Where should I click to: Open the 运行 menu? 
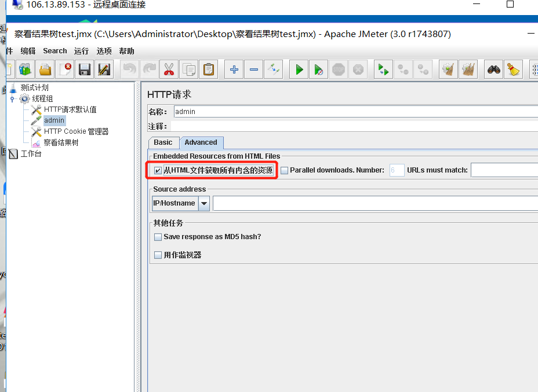coord(81,51)
